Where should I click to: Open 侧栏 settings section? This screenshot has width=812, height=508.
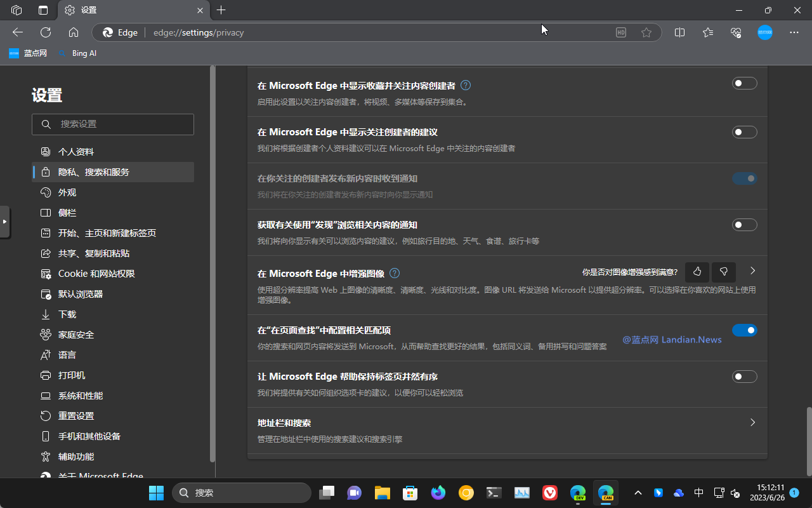(113, 213)
